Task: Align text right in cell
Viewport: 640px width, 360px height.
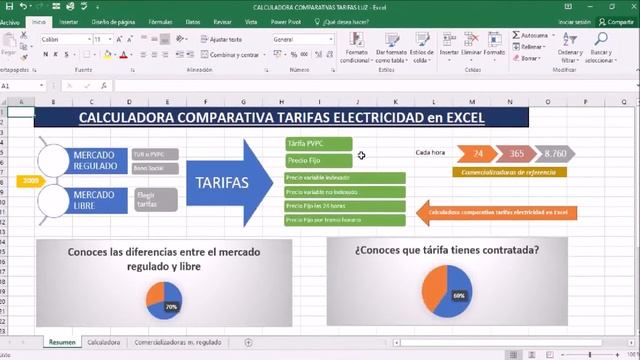Action: click(x=165, y=54)
